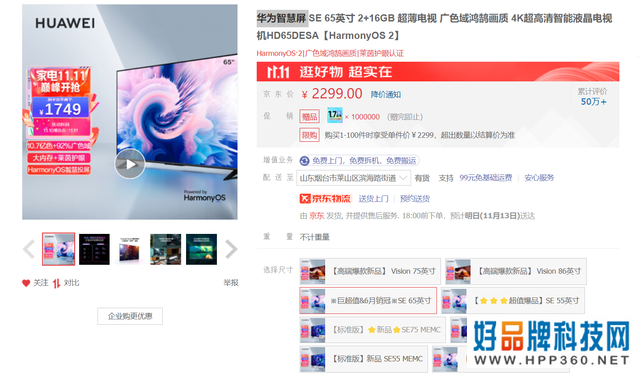Click the main HUAWEI TV product image
This screenshot has width=640, height=373.
coord(130,112)
